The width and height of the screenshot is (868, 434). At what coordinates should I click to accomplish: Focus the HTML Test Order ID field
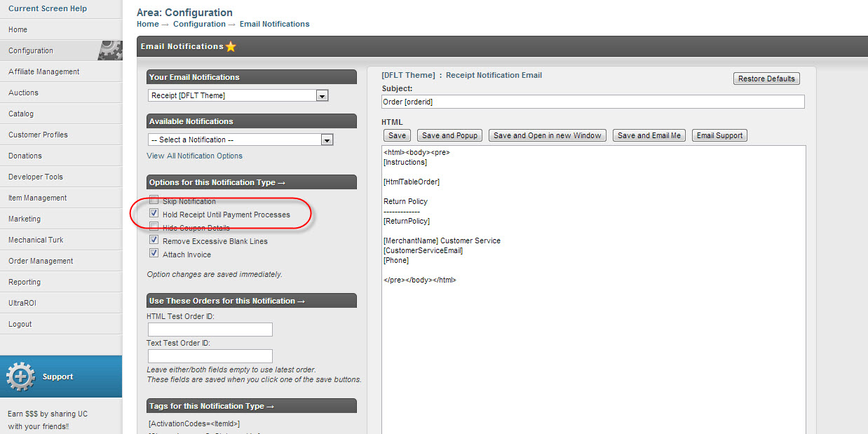click(x=210, y=330)
